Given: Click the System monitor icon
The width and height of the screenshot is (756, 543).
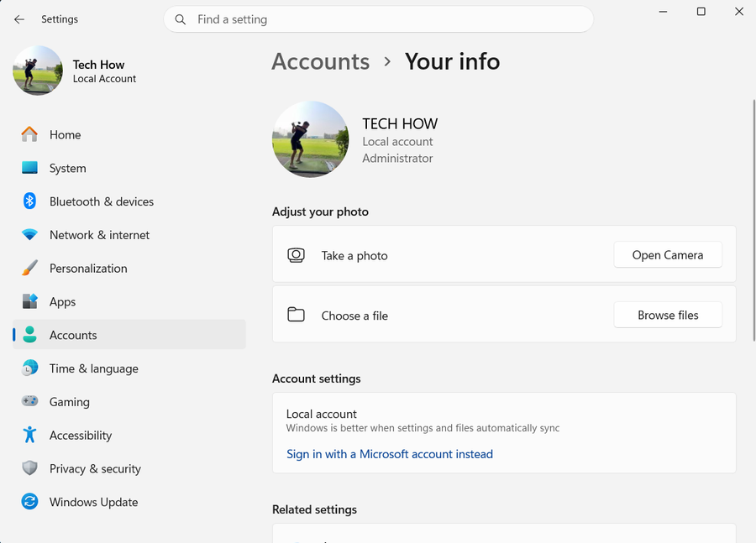Looking at the screenshot, I should pos(29,168).
